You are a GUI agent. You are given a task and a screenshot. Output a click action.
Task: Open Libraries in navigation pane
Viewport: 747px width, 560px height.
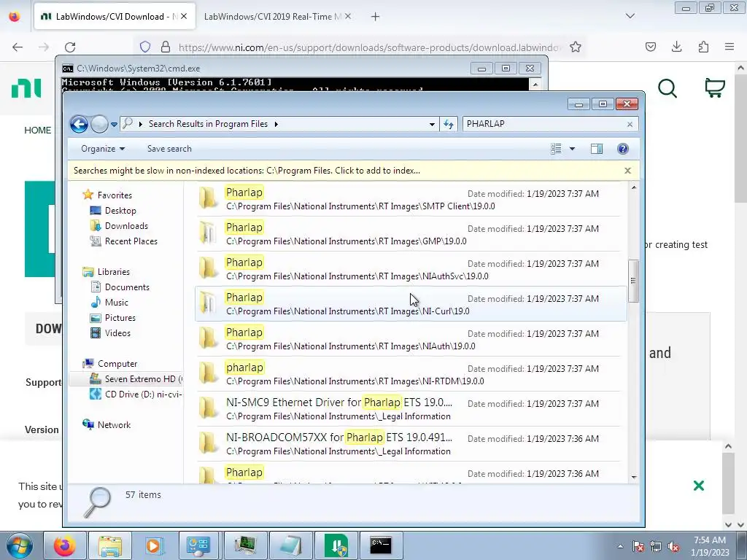(x=113, y=272)
